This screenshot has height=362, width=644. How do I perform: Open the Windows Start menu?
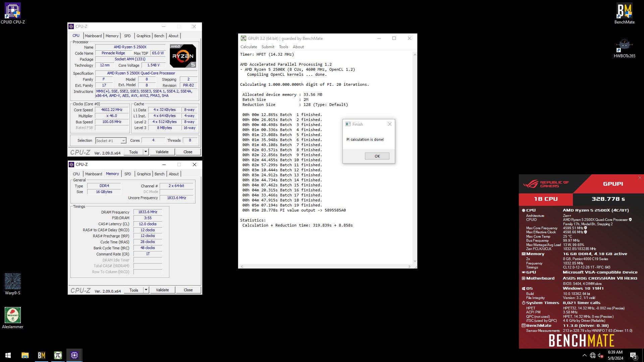tap(8, 355)
